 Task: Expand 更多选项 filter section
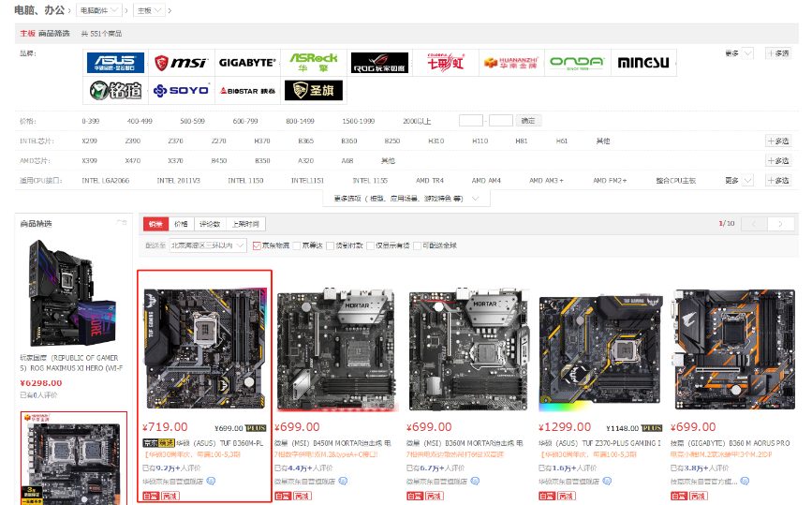[406, 199]
